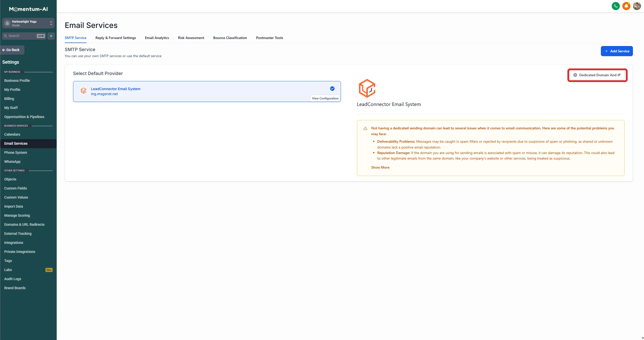Click View Configuration button
Image resolution: width=644 pixels, height=340 pixels.
(x=325, y=98)
